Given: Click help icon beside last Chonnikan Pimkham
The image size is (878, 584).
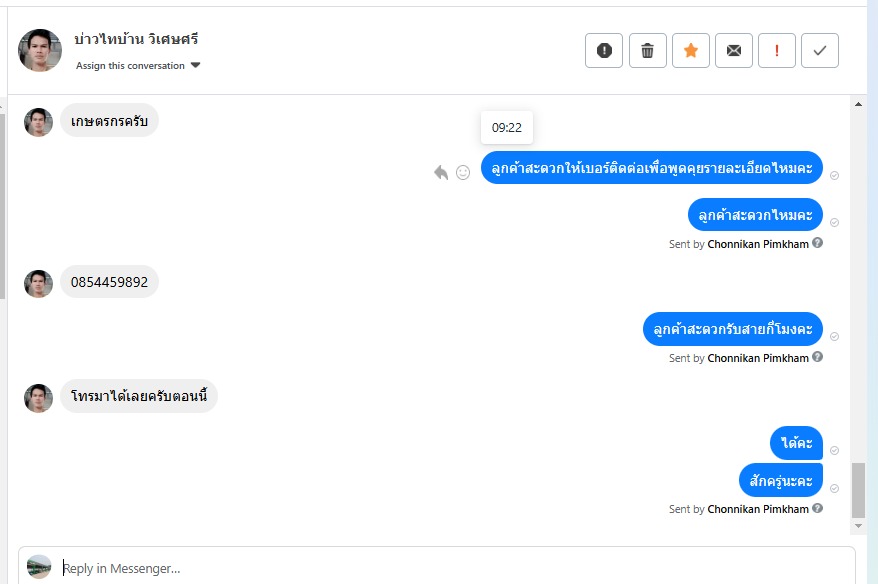Looking at the screenshot, I should pyautogui.click(x=818, y=508).
